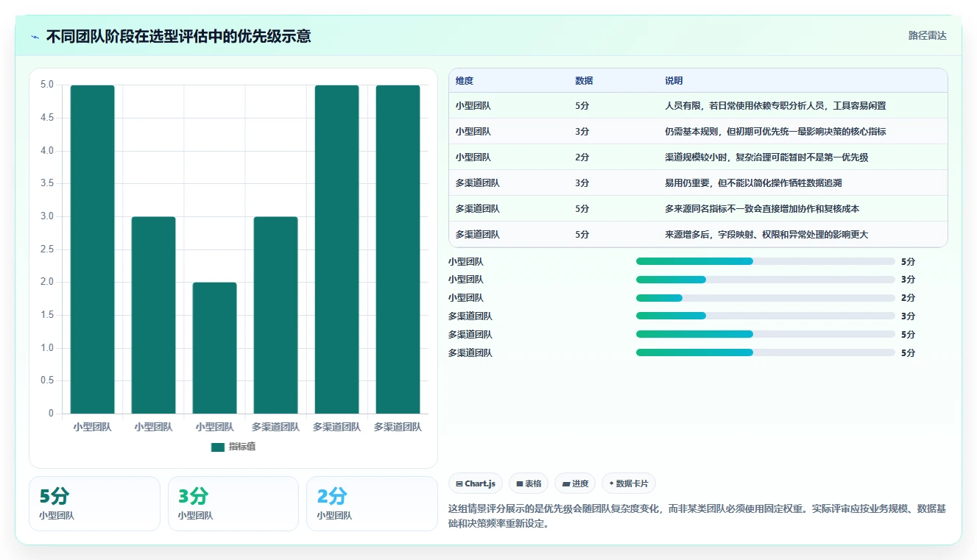Click the 多渠道团队 3分 progress bar
Screen dimensions: 977x560
click(x=765, y=316)
